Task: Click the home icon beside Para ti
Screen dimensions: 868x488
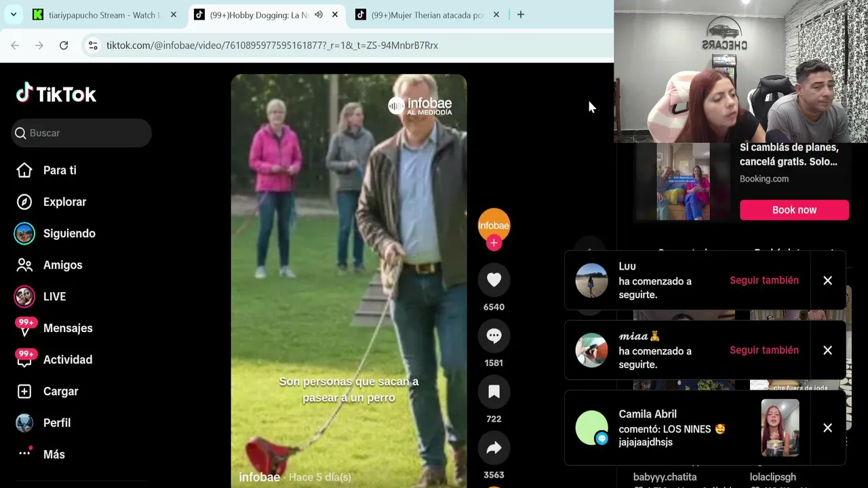Action: (x=24, y=170)
